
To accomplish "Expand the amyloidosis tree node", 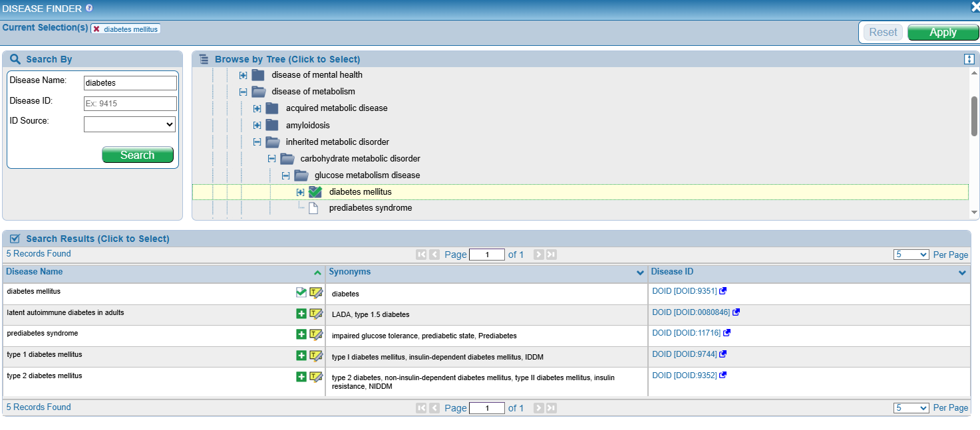I will click(x=257, y=125).
